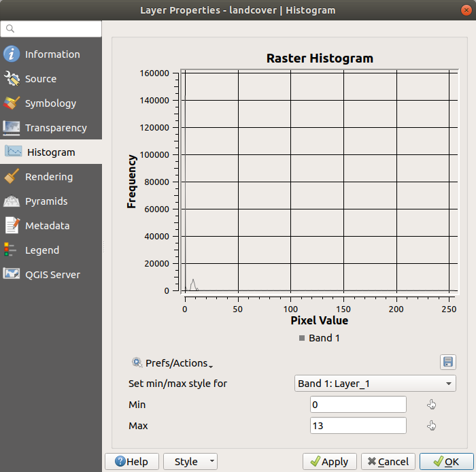Open the Band 1: Layer_1 combo box
The height and width of the screenshot is (472, 476).
pos(375,384)
